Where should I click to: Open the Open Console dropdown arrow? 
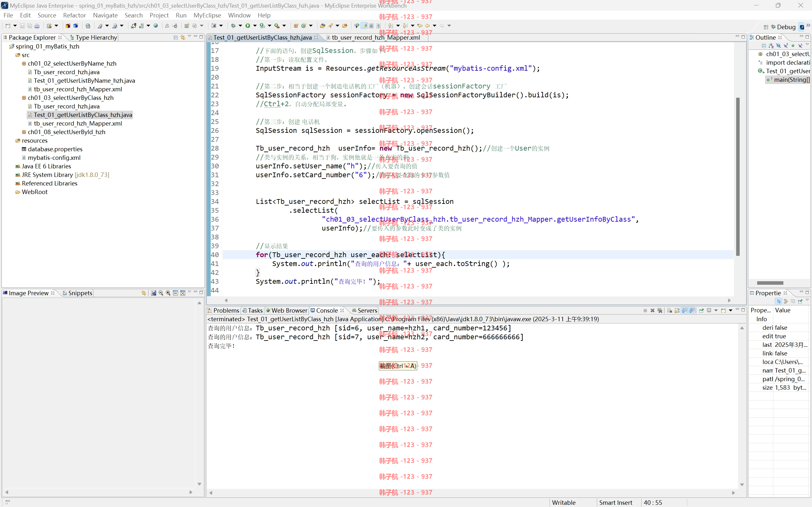(x=731, y=310)
